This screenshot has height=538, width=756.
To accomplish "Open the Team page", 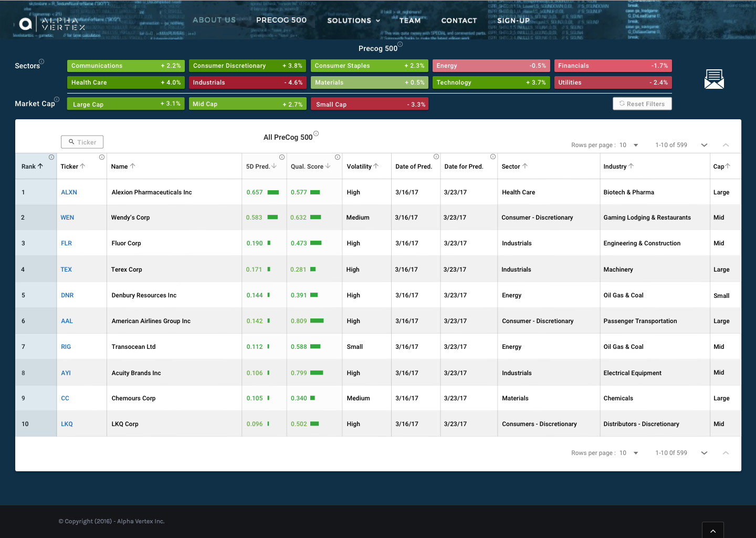I will click(x=410, y=20).
